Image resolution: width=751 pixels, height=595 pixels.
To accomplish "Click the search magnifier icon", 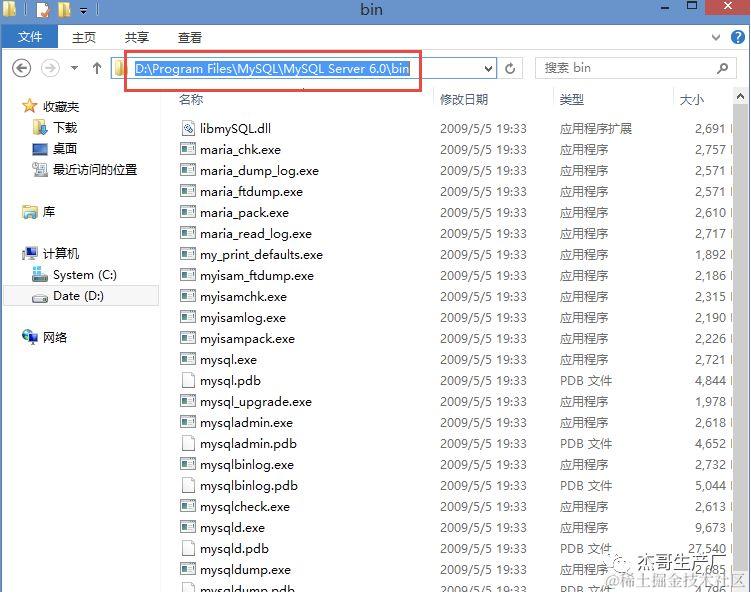I will 722,69.
